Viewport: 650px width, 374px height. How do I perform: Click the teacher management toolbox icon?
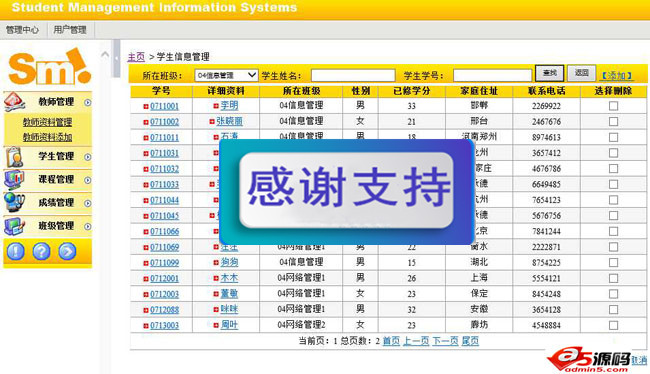[x=15, y=102]
